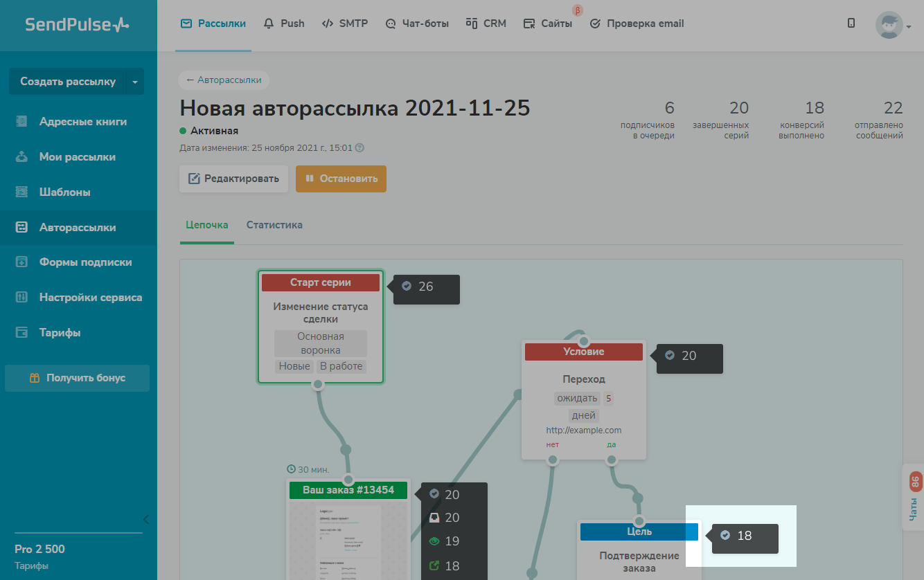Click the sent check icon on email stats
This screenshot has width=924, height=580.
coord(434,494)
